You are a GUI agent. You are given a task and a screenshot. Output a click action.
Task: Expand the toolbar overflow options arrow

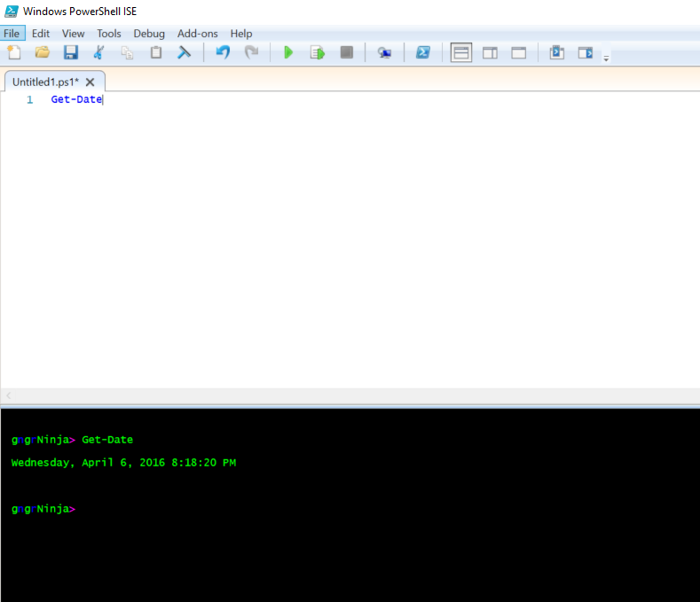606,59
